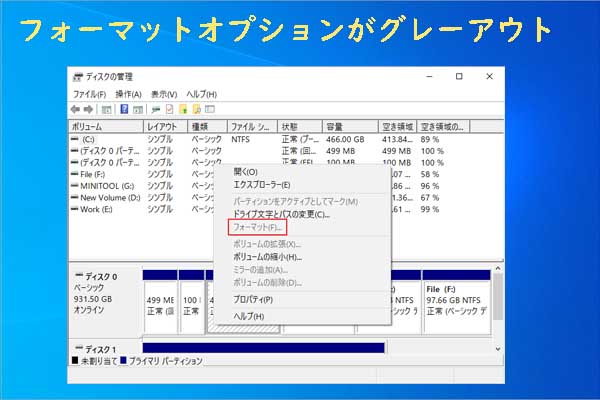The image size is (600, 400).
Task: Click the blue プライマリ パーティション legend swatch
Action: (x=123, y=360)
